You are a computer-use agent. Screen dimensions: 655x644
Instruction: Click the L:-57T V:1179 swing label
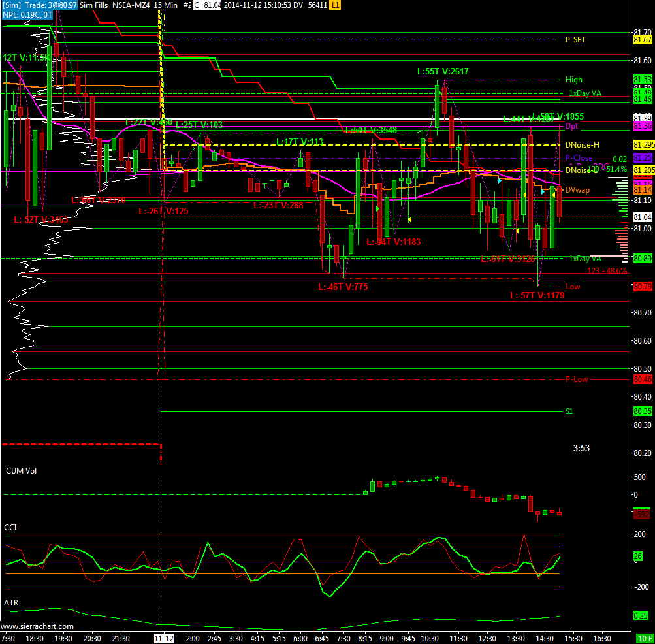click(x=537, y=295)
